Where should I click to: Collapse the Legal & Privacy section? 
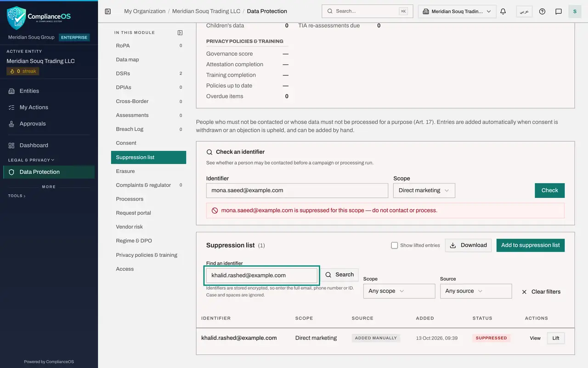[31, 160]
